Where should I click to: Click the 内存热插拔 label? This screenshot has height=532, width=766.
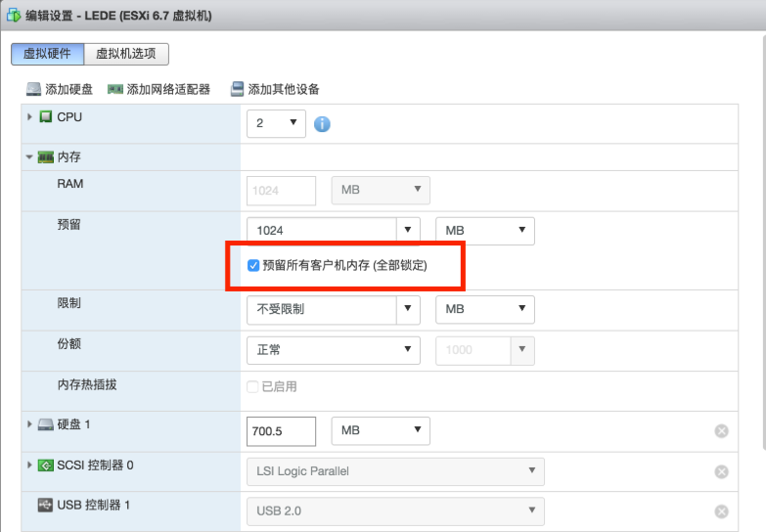point(87,385)
